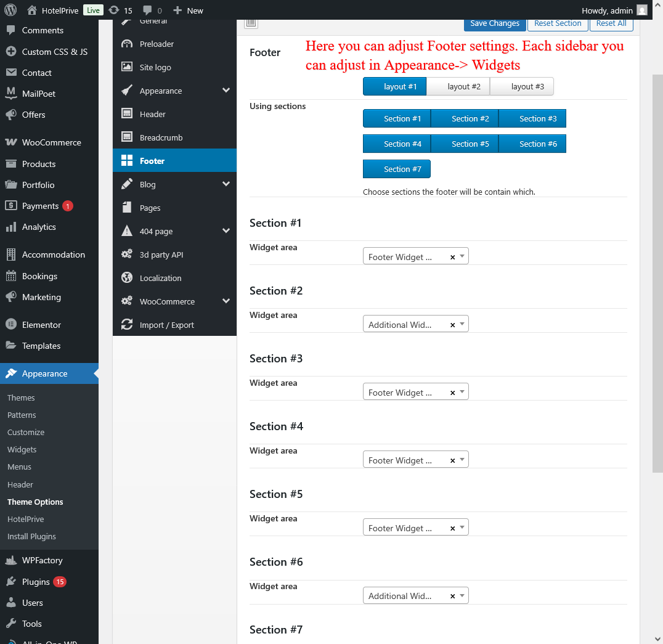
Task: Toggle Section #5 in Using sections
Action: [464, 144]
